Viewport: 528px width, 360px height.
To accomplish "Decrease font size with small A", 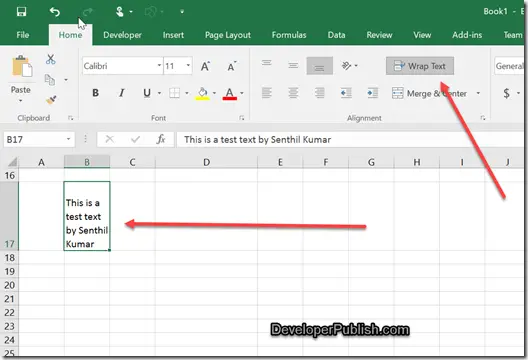I will click(x=232, y=66).
